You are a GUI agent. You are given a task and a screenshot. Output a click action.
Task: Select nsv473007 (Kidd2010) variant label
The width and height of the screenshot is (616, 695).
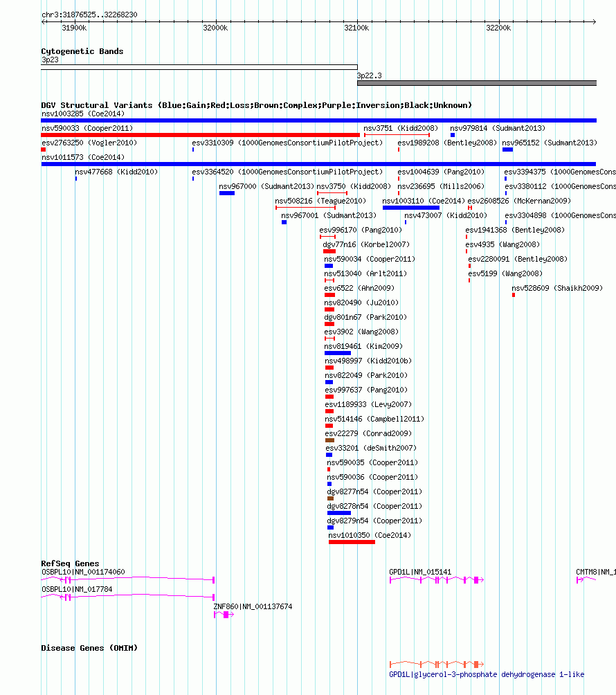[x=445, y=216]
